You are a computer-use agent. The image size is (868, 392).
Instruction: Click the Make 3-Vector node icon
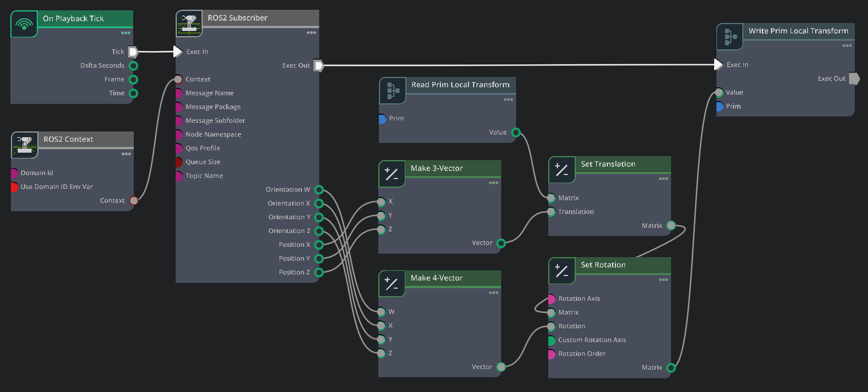pyautogui.click(x=392, y=174)
